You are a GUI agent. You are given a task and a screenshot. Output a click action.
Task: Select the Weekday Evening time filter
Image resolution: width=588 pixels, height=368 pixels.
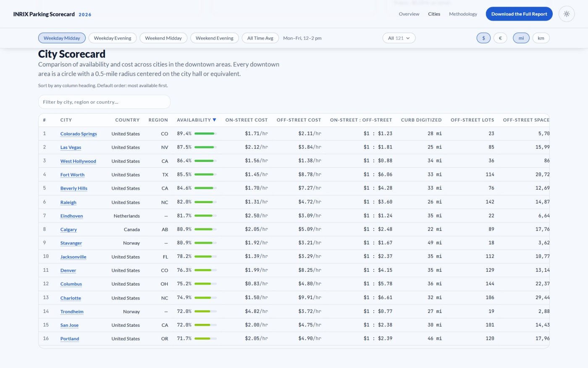click(x=113, y=38)
